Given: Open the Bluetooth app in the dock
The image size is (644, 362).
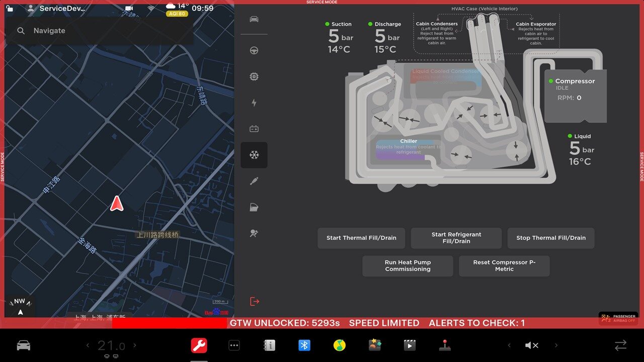Looking at the screenshot, I should pyautogui.click(x=304, y=345).
